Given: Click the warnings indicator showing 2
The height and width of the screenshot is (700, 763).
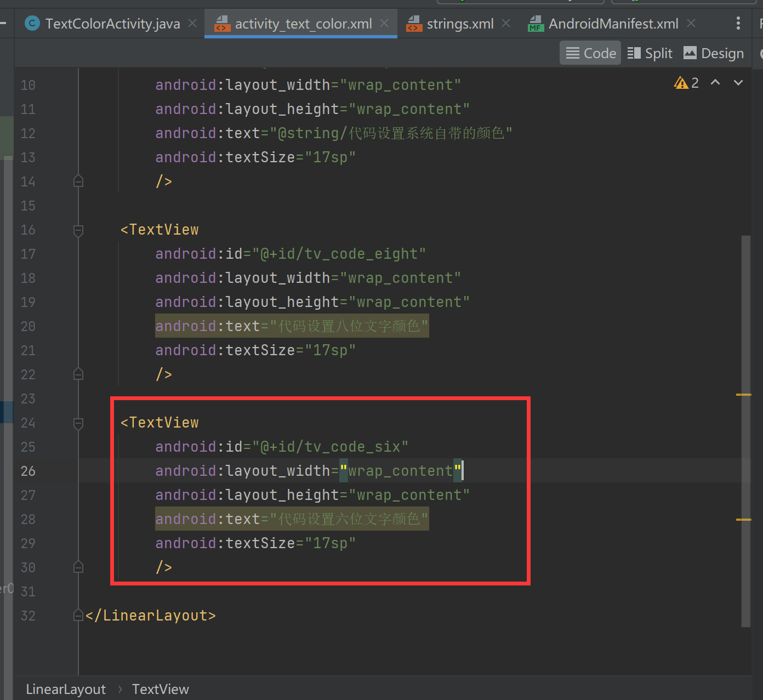Looking at the screenshot, I should tap(686, 83).
